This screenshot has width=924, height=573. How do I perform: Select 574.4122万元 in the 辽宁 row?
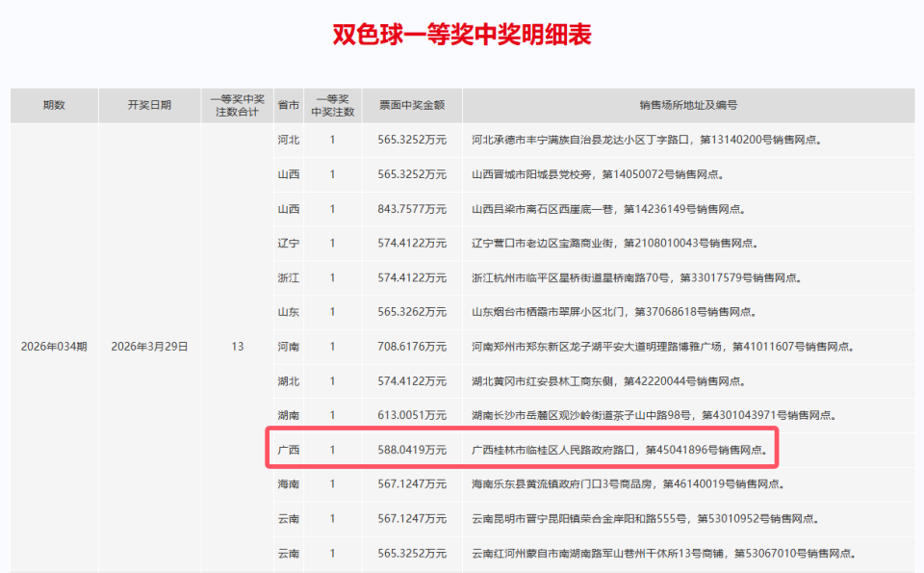click(412, 244)
